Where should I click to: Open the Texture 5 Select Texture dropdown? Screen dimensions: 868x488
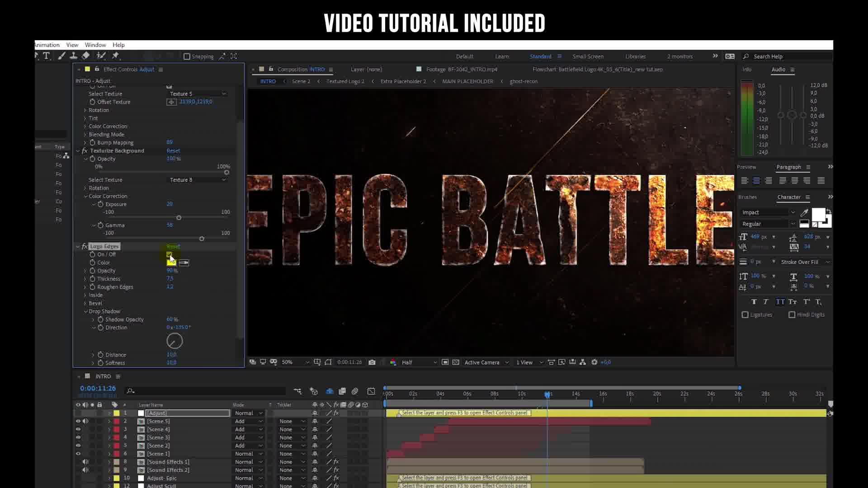(197, 94)
